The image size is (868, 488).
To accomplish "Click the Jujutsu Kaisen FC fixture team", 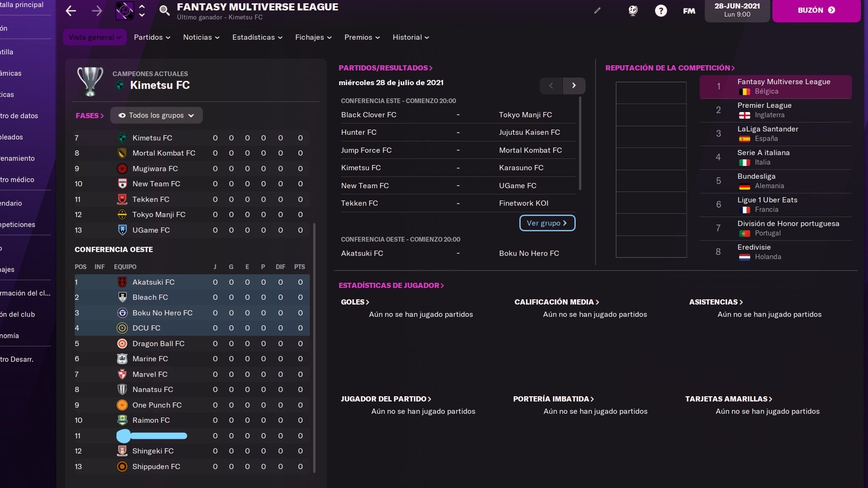I will tap(529, 132).
